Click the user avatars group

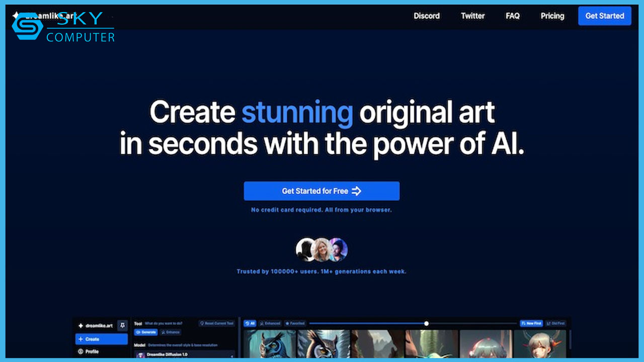pos(321,249)
